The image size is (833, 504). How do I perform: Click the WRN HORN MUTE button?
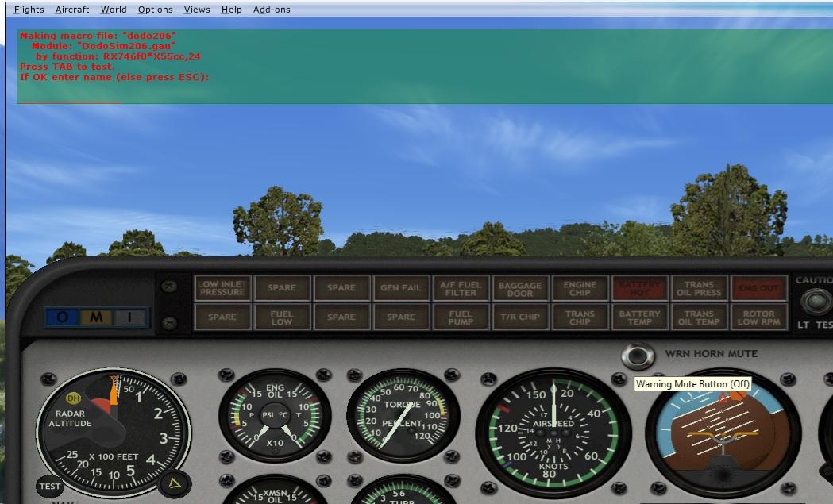pos(638,356)
